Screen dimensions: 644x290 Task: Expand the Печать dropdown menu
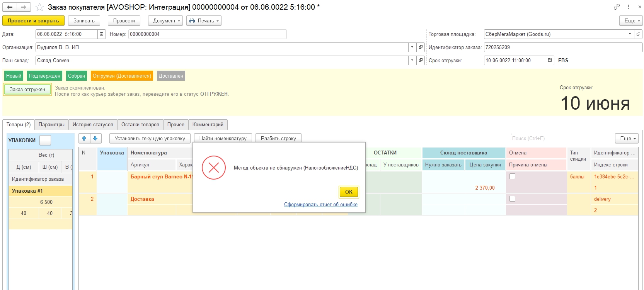pos(204,21)
